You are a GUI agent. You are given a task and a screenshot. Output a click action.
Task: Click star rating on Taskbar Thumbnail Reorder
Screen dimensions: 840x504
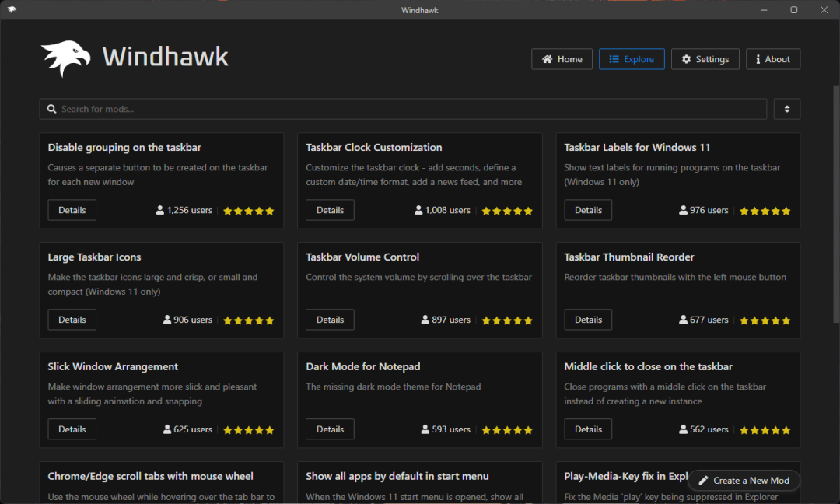click(765, 320)
